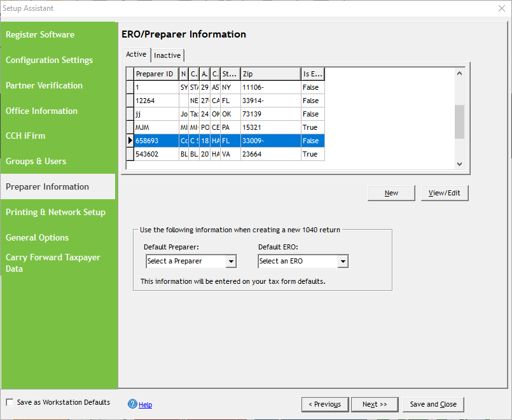Screen dimensions: 512x420
Task: Open Groups & Users page
Action: (x=36, y=161)
